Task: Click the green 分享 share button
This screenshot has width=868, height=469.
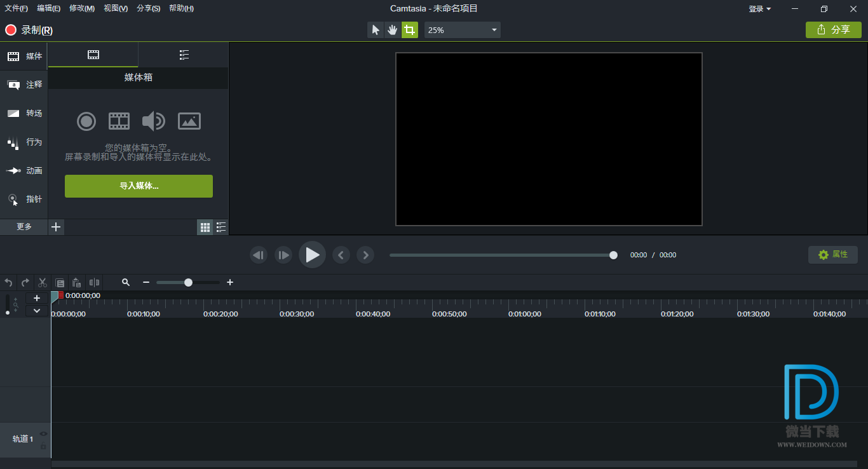Action: pos(834,30)
